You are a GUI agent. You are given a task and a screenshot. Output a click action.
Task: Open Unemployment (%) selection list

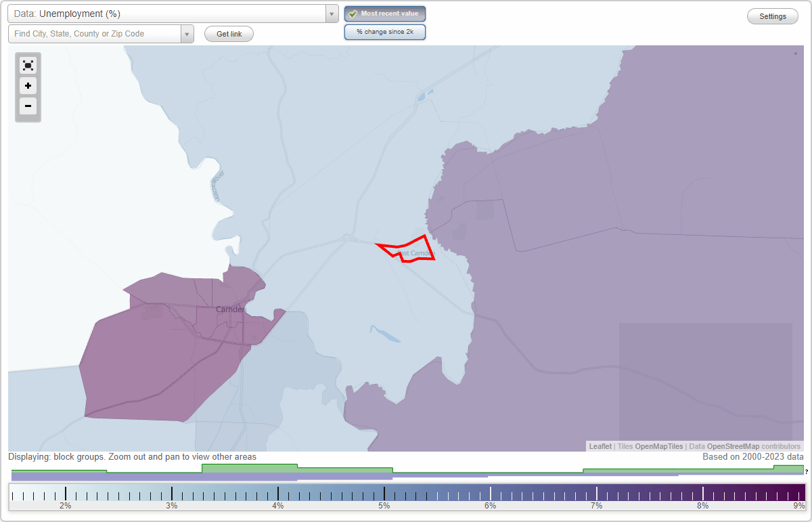point(169,13)
